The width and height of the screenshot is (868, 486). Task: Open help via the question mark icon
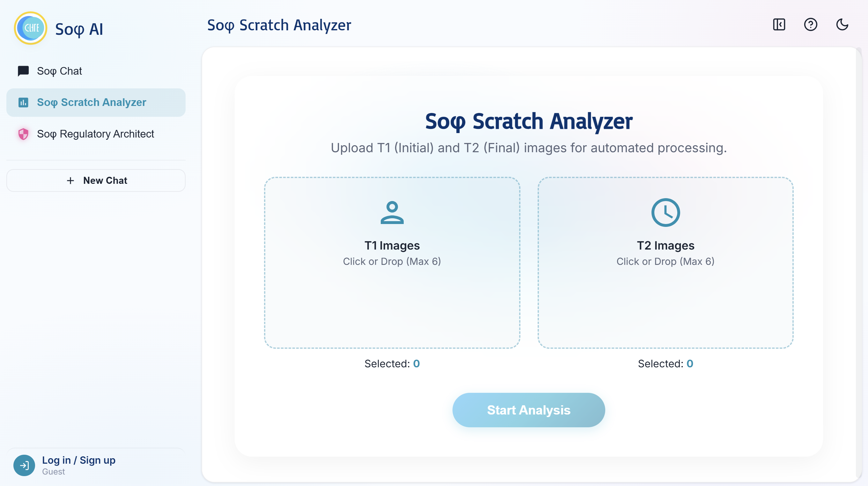click(810, 25)
